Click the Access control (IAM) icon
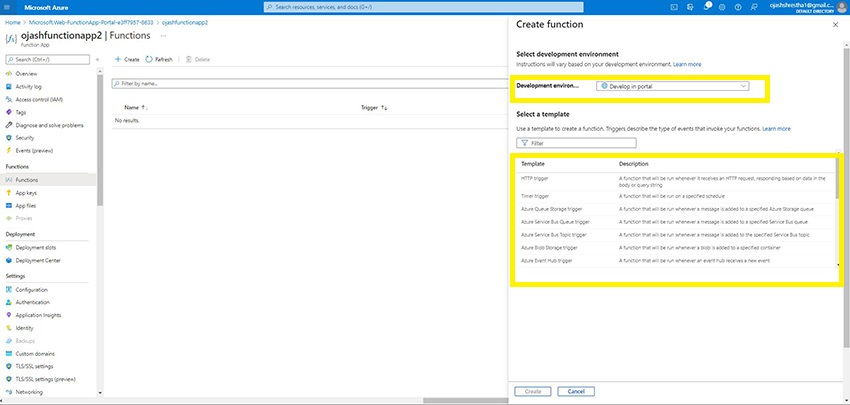850x405 pixels. coord(9,100)
